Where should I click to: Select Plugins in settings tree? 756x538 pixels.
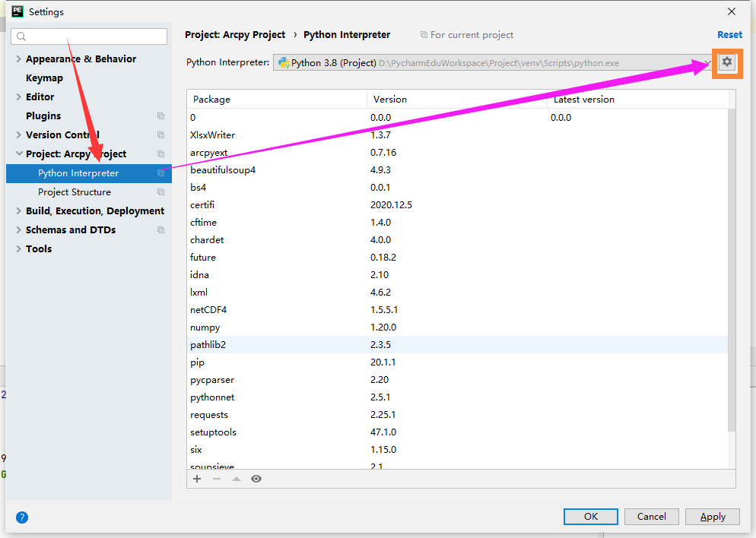[43, 116]
